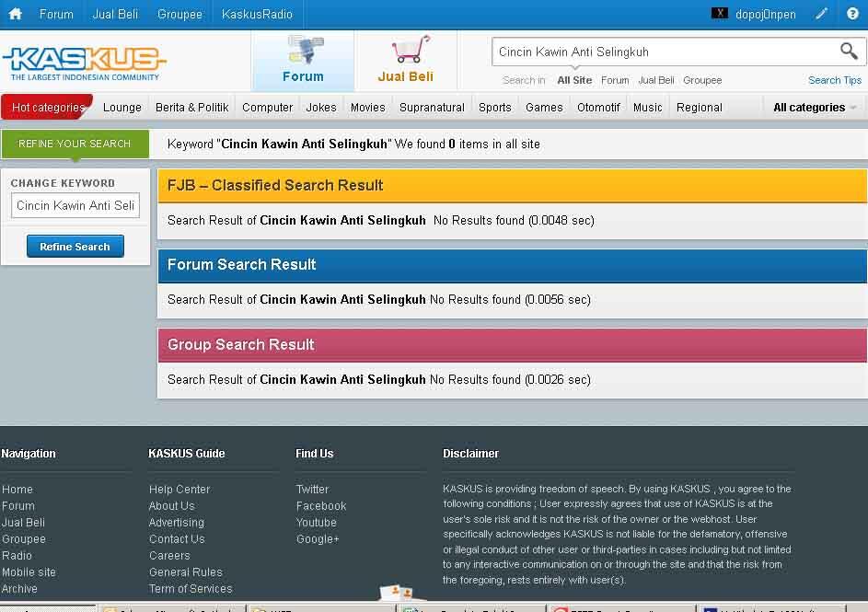
Task: Open Twitter link under Find Us
Action: (x=312, y=490)
